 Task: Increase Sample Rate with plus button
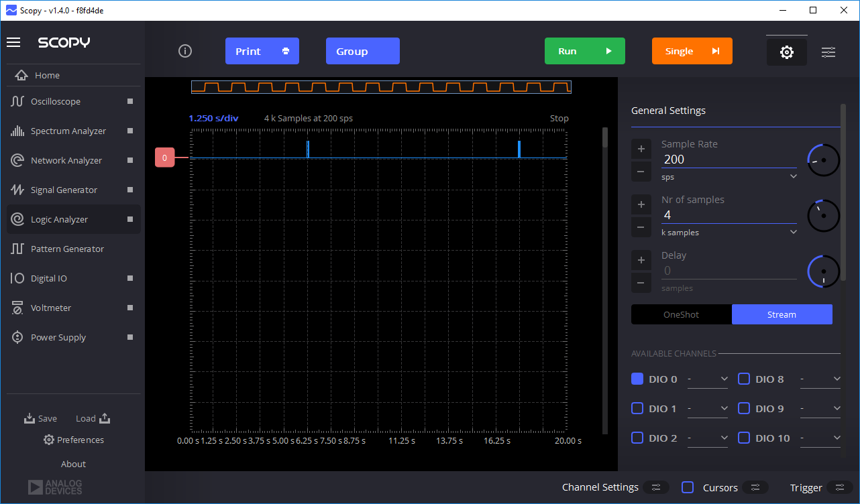[641, 149]
